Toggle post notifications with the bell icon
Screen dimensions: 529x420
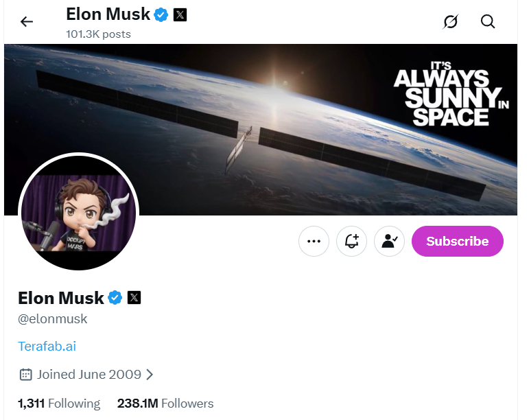pos(352,242)
